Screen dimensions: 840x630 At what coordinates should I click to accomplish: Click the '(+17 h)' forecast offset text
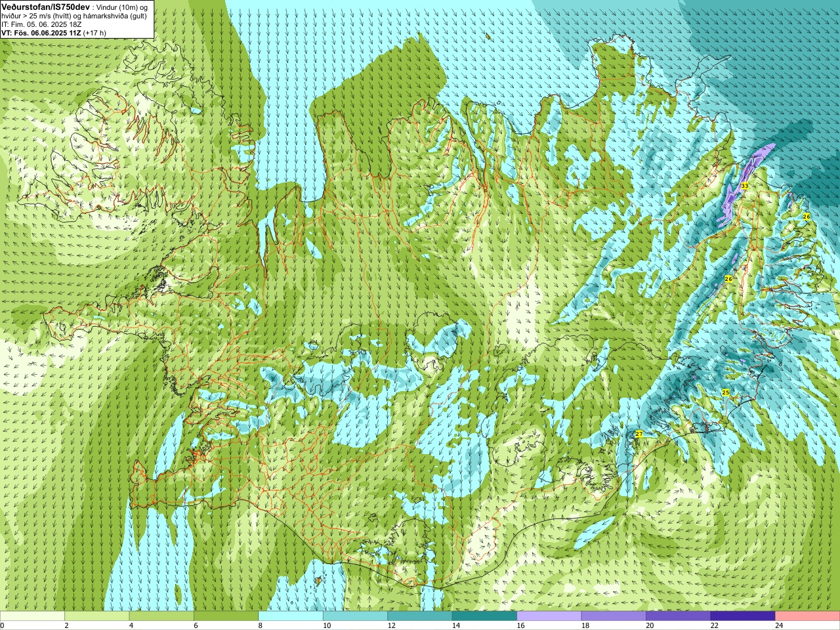tap(94, 33)
